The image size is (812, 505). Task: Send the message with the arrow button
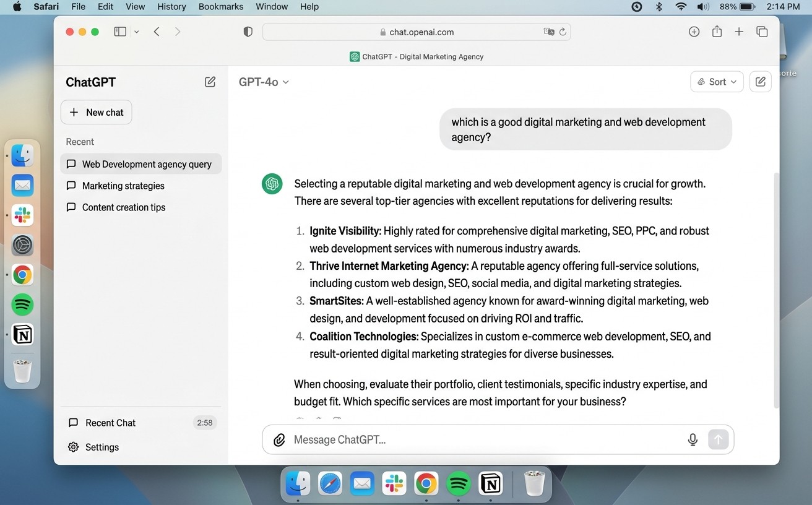coord(718,439)
